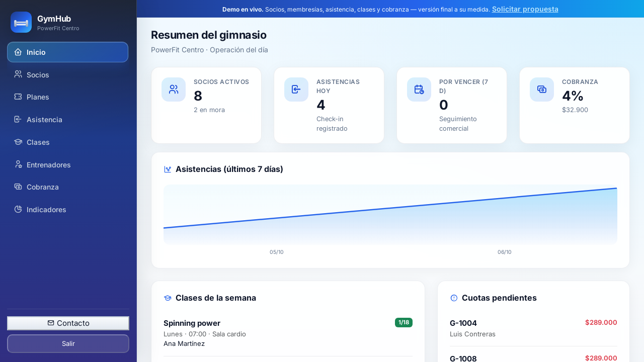Click the Socios activos people icon

(x=174, y=89)
